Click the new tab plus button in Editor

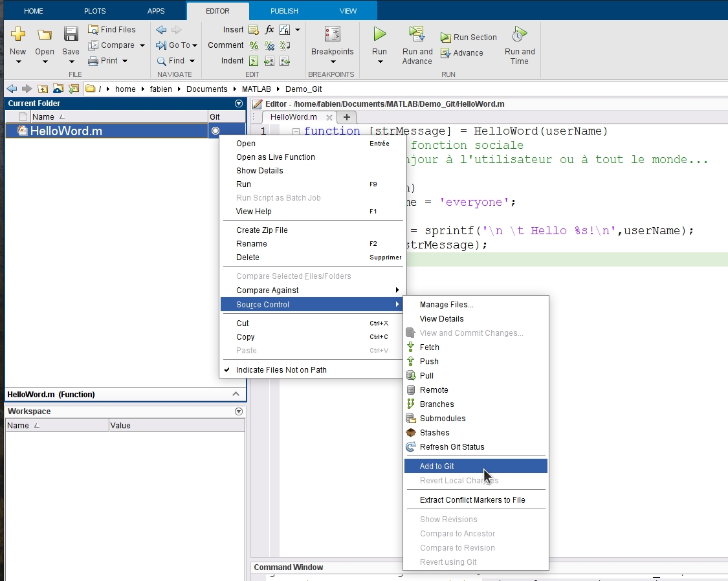point(347,117)
